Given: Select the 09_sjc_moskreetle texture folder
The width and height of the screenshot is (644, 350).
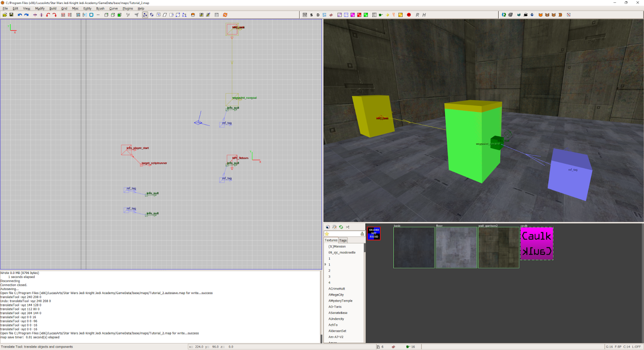Looking at the screenshot, I should (342, 253).
